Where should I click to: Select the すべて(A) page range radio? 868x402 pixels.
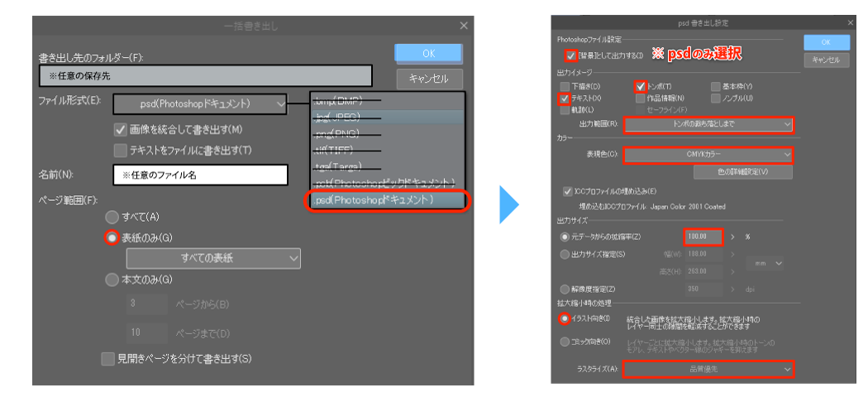112,217
